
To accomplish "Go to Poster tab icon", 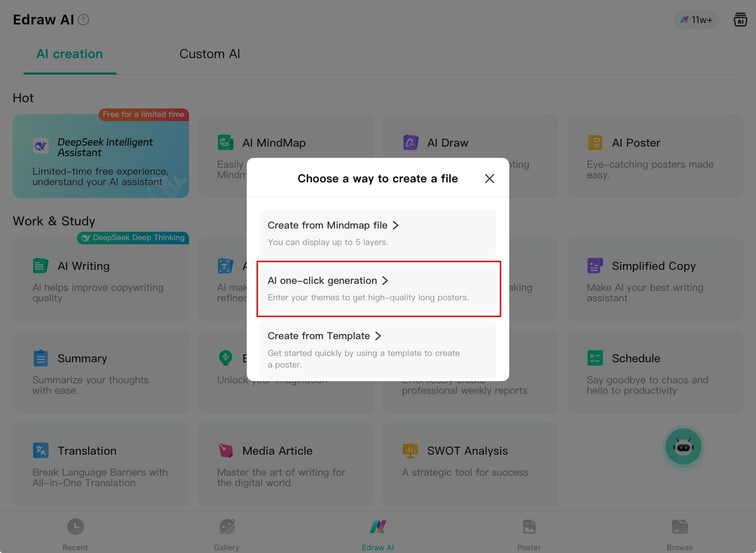I will click(x=529, y=527).
